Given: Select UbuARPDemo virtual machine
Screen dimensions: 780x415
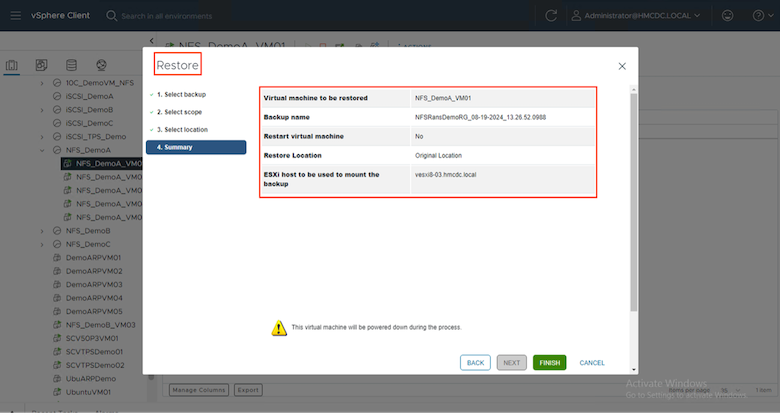Looking at the screenshot, I should [91, 379].
